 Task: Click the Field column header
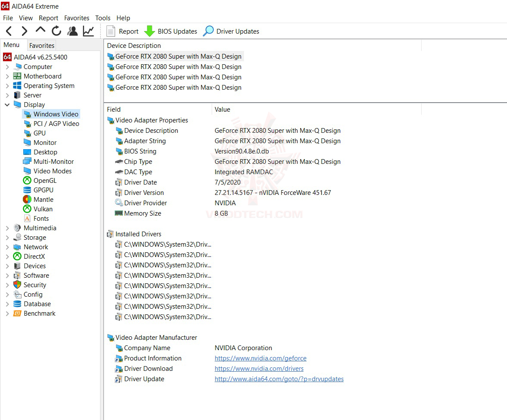pos(158,109)
